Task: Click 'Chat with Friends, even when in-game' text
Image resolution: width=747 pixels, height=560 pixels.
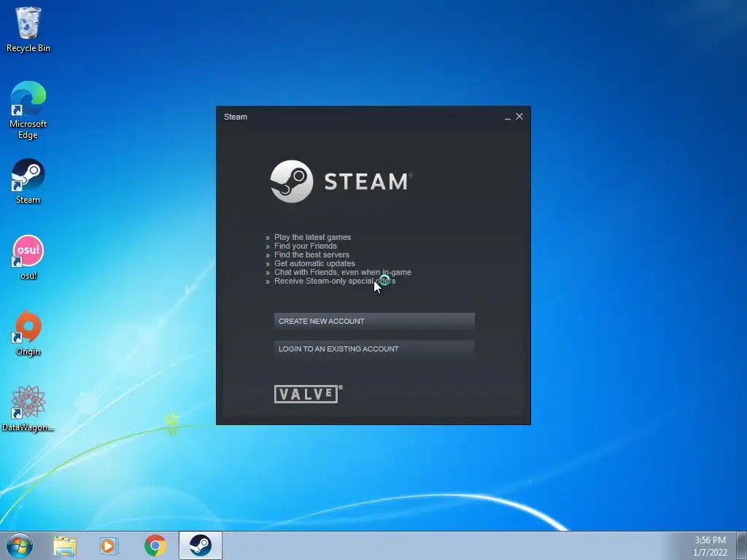Action: [x=343, y=273]
